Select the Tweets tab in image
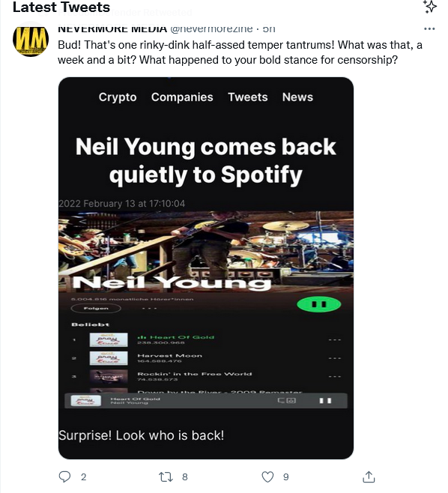This screenshot has width=448, height=493. [248, 97]
